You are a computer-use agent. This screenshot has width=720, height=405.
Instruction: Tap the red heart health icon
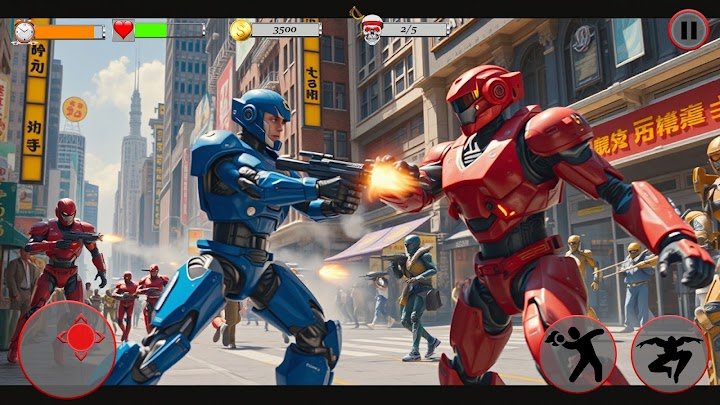pos(124,30)
